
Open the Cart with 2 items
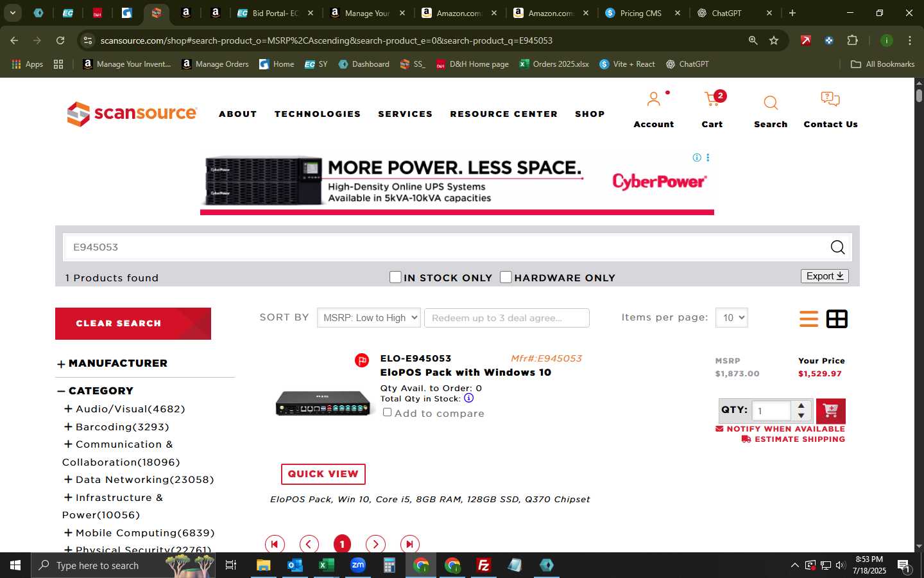pos(712,99)
